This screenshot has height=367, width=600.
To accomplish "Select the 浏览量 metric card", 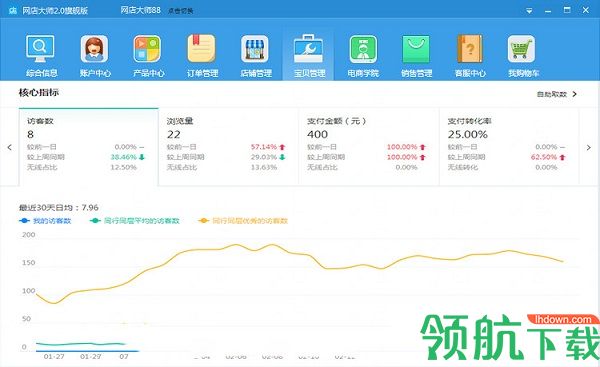I will tap(228, 147).
